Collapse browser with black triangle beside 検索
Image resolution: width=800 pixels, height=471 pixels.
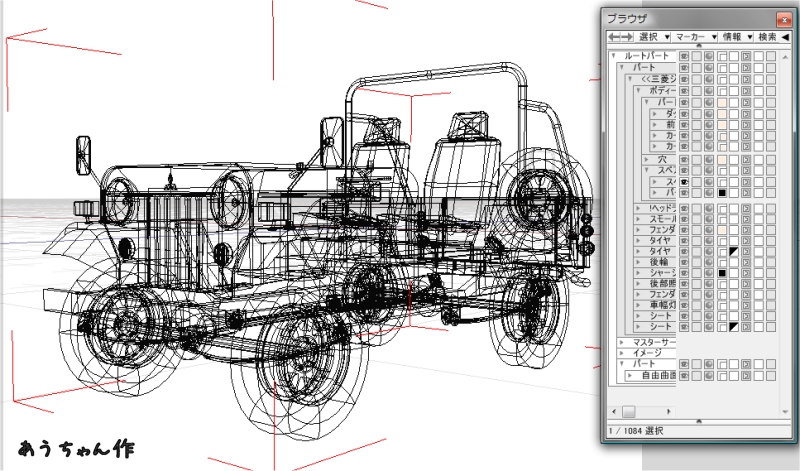(785, 37)
